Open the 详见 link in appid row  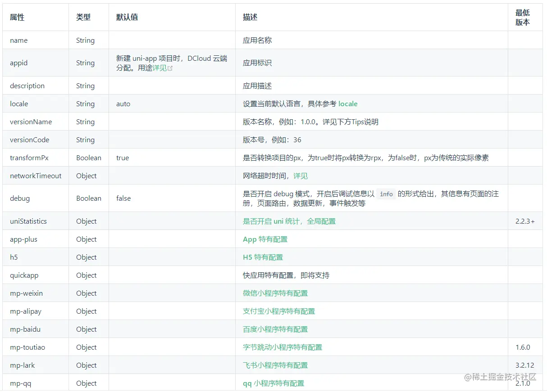coord(160,68)
